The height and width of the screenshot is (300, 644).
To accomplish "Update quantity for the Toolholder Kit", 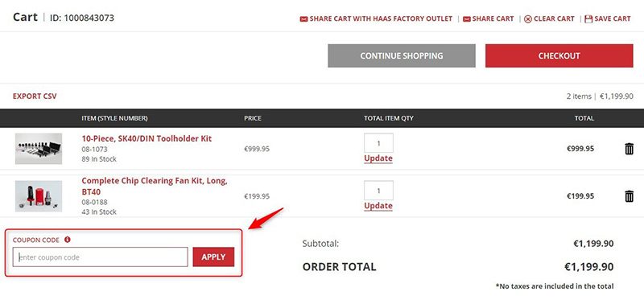I will coord(378,158).
